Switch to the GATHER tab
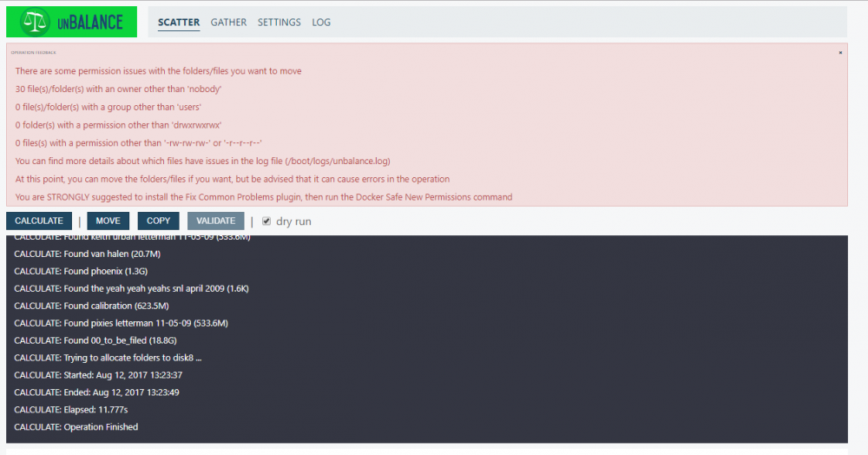Viewport: 868px width, 455px height. (x=228, y=22)
